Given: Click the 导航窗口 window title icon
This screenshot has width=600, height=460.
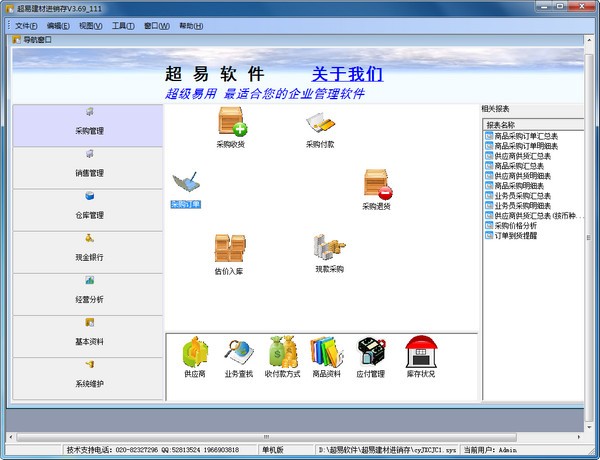Looking at the screenshot, I should pyautogui.click(x=16, y=39).
